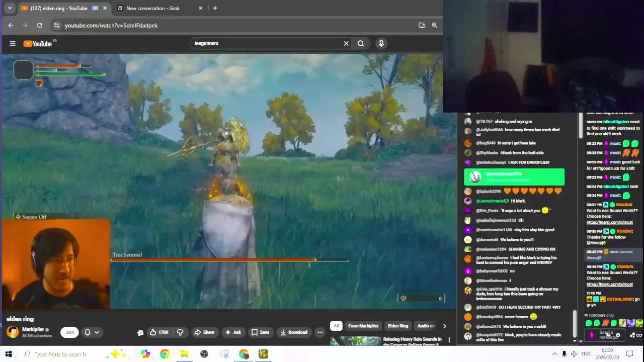The width and height of the screenshot is (644, 362).
Task: Open the Markiplier channel name link
Action: point(33,329)
